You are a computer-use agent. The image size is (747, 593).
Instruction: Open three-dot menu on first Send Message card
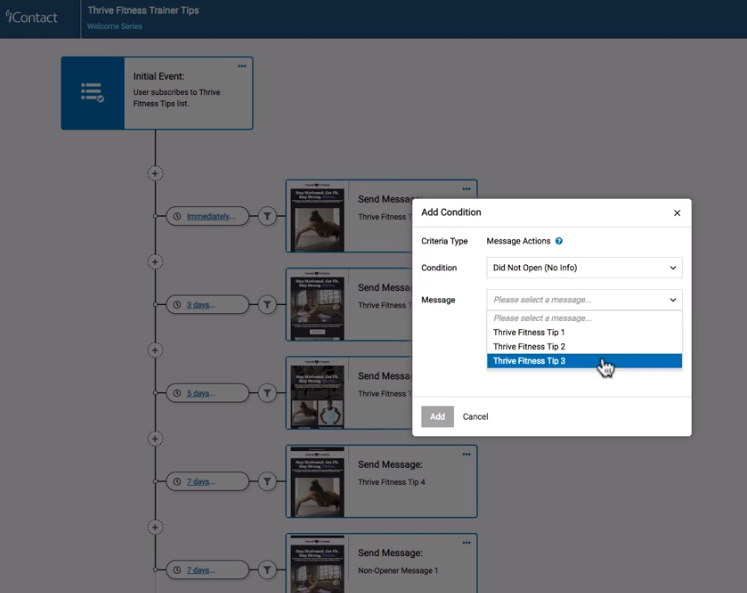pos(466,189)
